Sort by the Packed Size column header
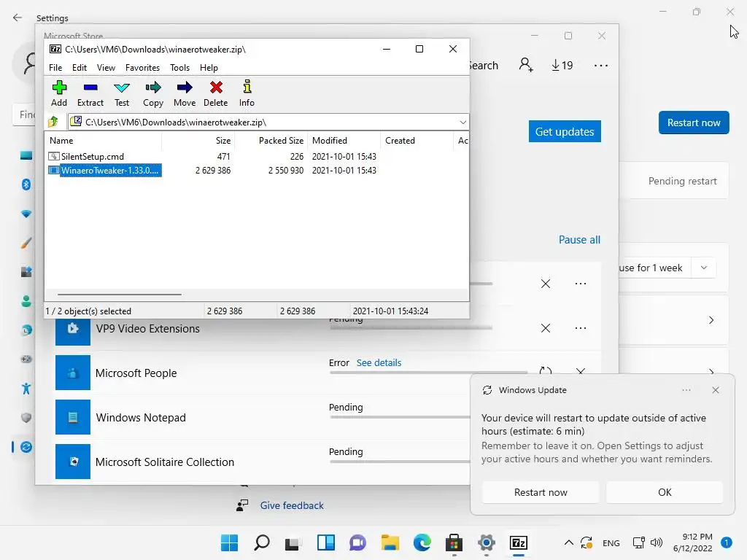 (271, 141)
